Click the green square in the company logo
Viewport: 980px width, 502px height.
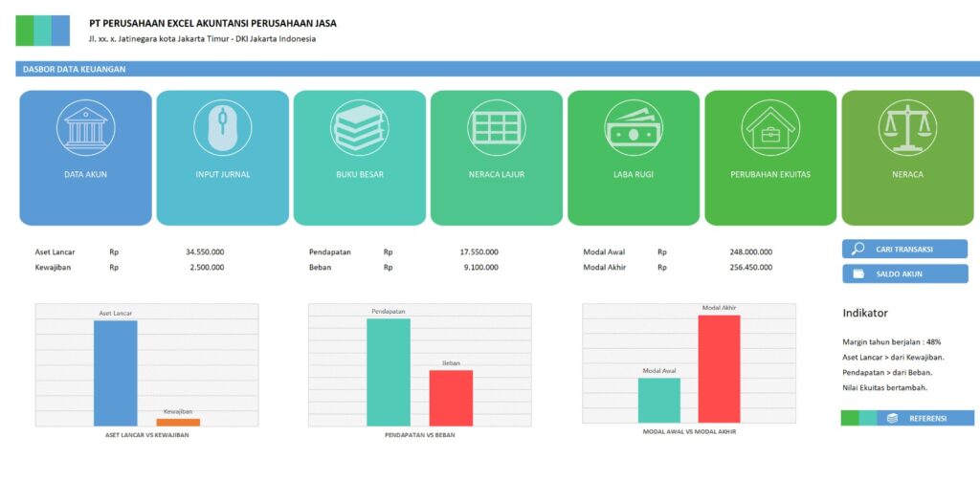(x=25, y=31)
